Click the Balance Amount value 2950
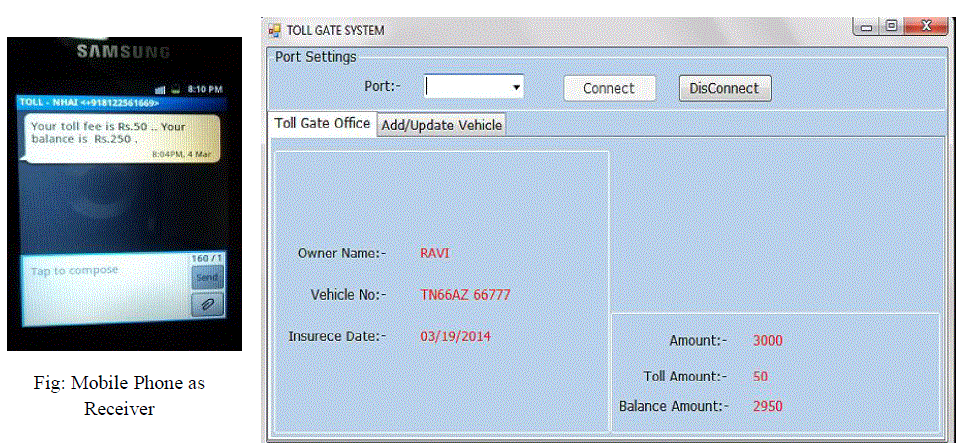 (767, 406)
